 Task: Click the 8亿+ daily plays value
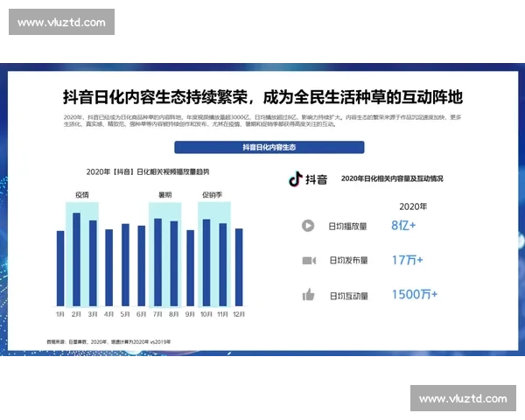coord(403,226)
